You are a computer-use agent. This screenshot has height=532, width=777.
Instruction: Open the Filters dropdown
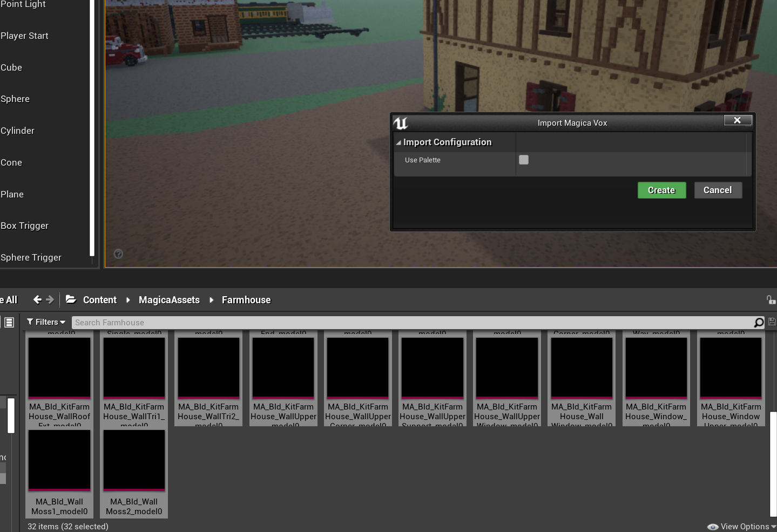point(46,322)
